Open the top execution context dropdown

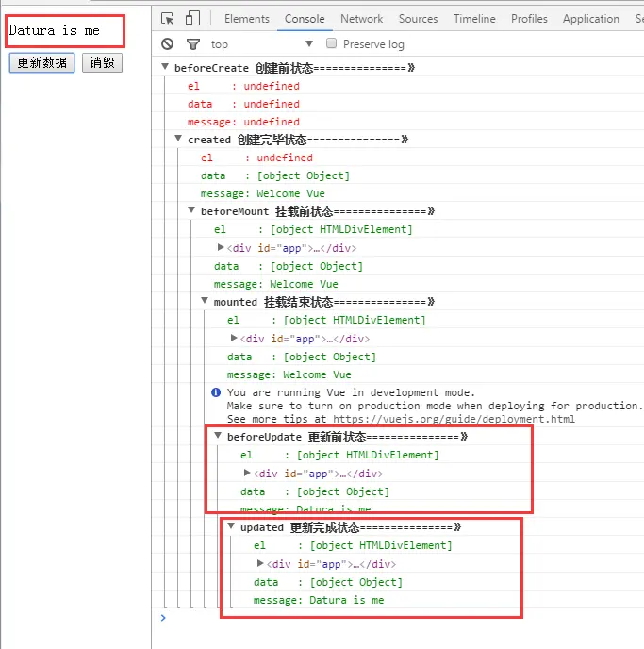pyautogui.click(x=261, y=44)
